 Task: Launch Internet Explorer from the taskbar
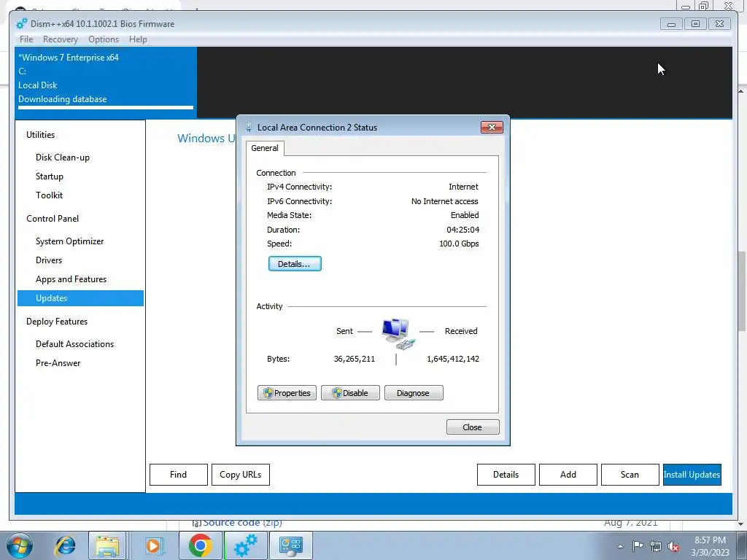point(65,545)
